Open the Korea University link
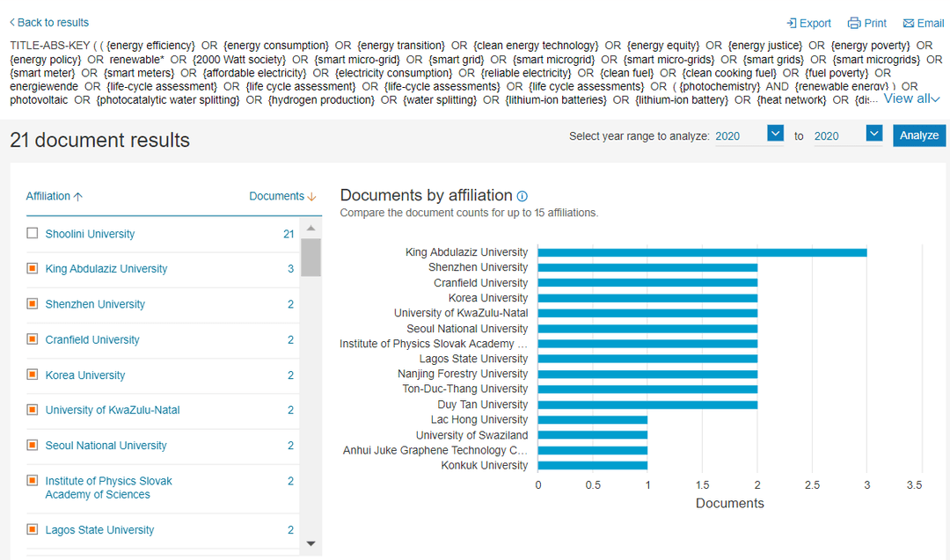Image resolution: width=950 pixels, height=560 pixels. click(84, 375)
